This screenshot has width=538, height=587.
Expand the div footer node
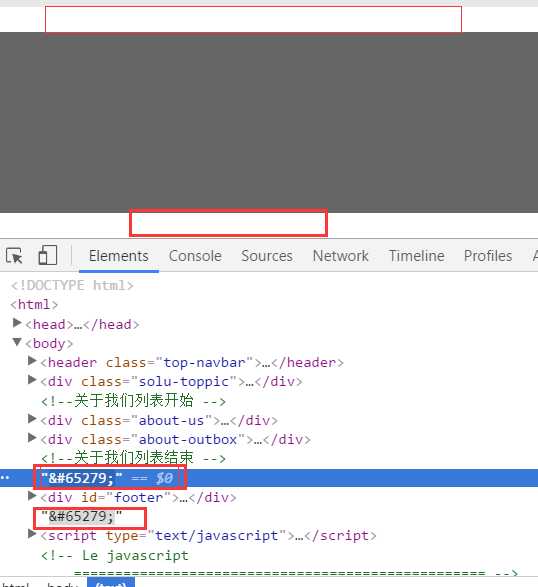coord(33,496)
